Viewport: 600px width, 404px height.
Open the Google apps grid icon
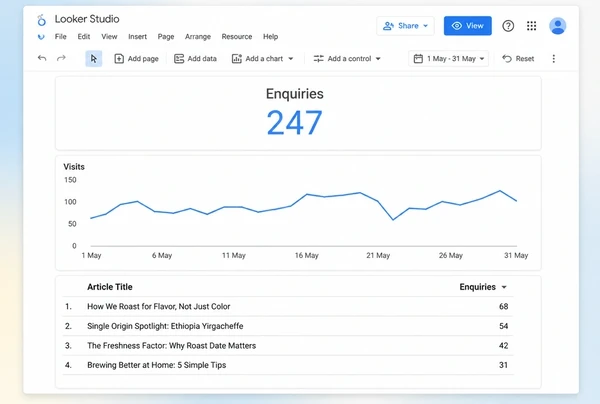[x=532, y=26]
